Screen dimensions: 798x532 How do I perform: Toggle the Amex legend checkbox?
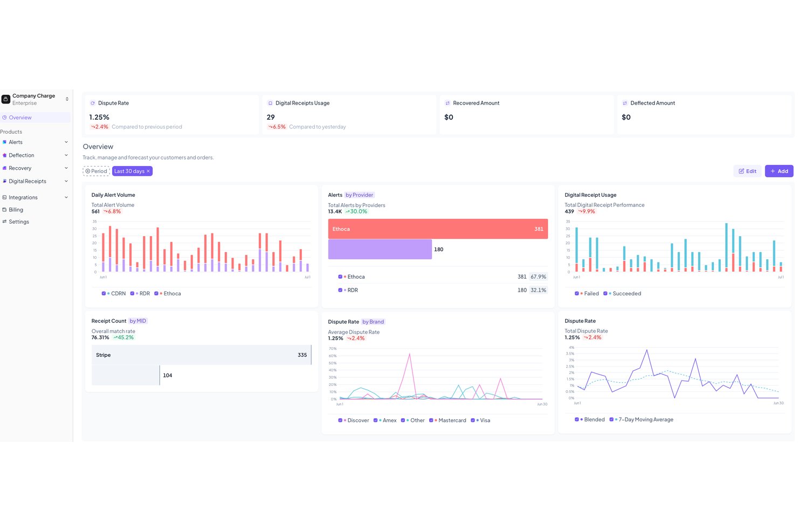coord(375,420)
